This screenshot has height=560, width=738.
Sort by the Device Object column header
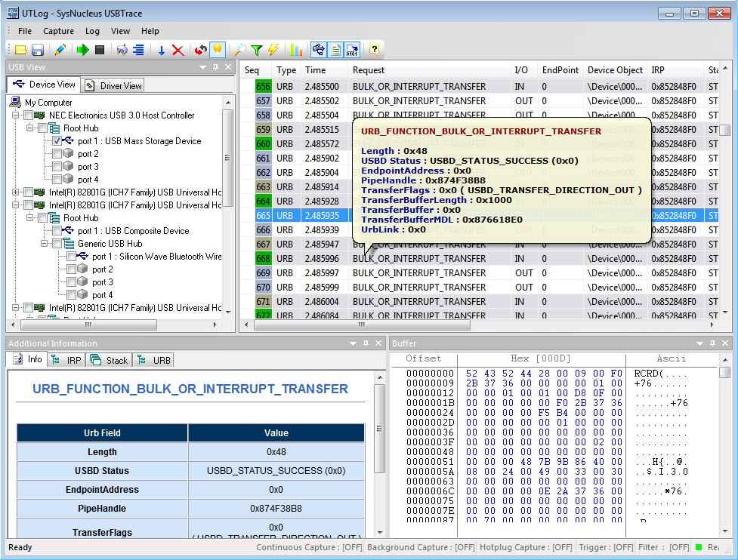(x=615, y=70)
